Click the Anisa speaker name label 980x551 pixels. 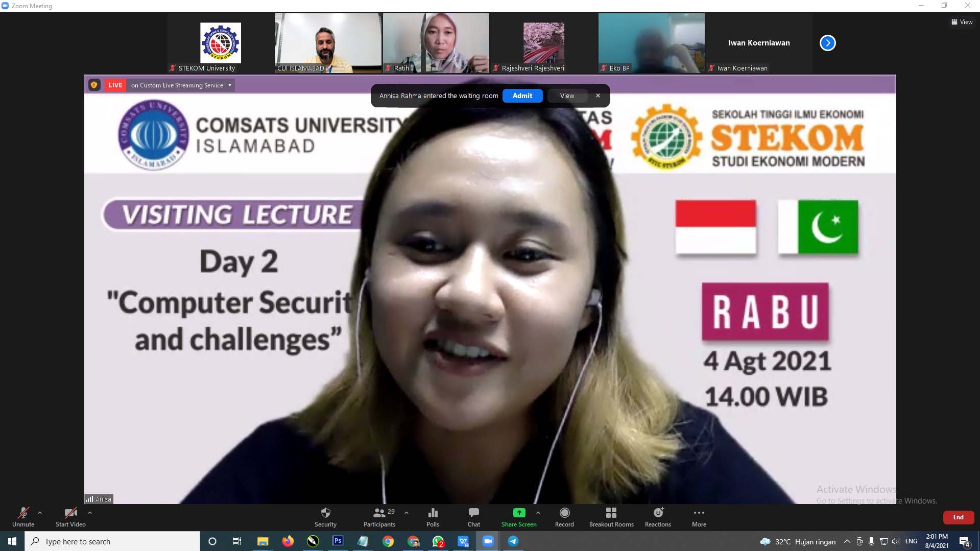pyautogui.click(x=99, y=499)
